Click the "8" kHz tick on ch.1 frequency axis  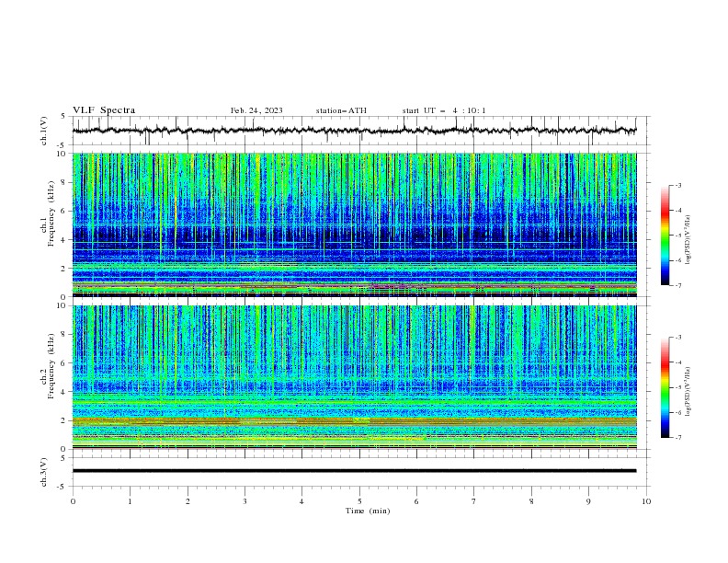(x=65, y=182)
